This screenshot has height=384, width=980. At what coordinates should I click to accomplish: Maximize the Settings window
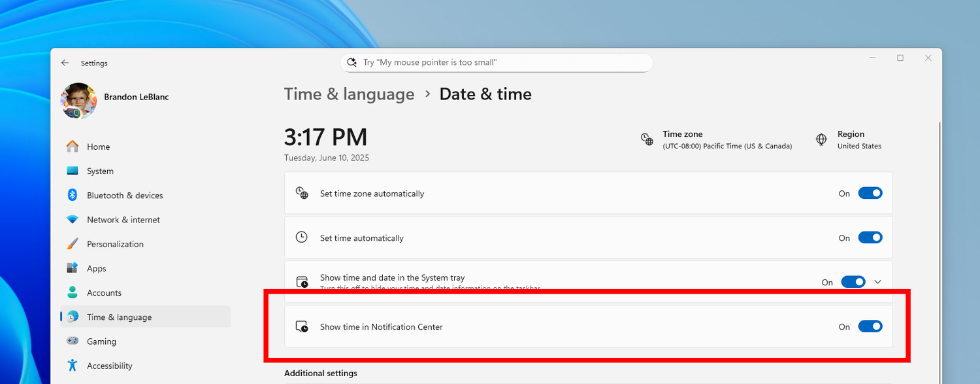click(x=900, y=58)
